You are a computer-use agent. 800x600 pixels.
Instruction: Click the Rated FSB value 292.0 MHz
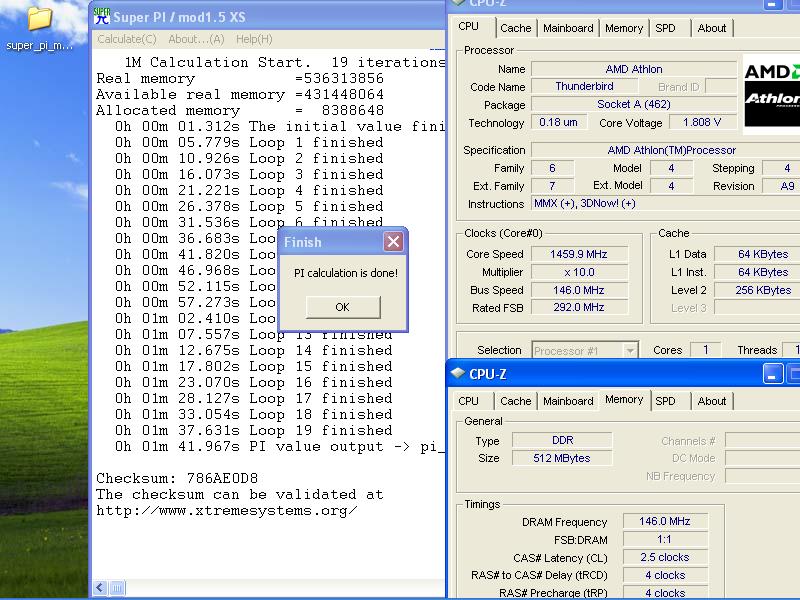579,307
